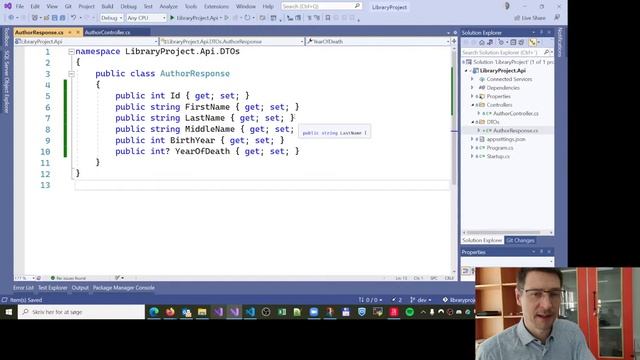Click pin icon on AuthorResponse.cs tab
This screenshot has height=360, width=640.
point(70,32)
